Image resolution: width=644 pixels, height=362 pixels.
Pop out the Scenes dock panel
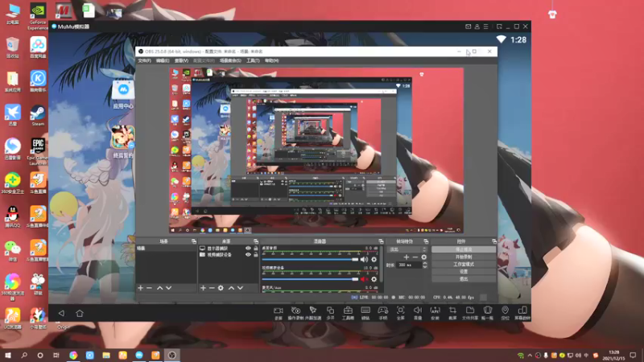point(193,241)
